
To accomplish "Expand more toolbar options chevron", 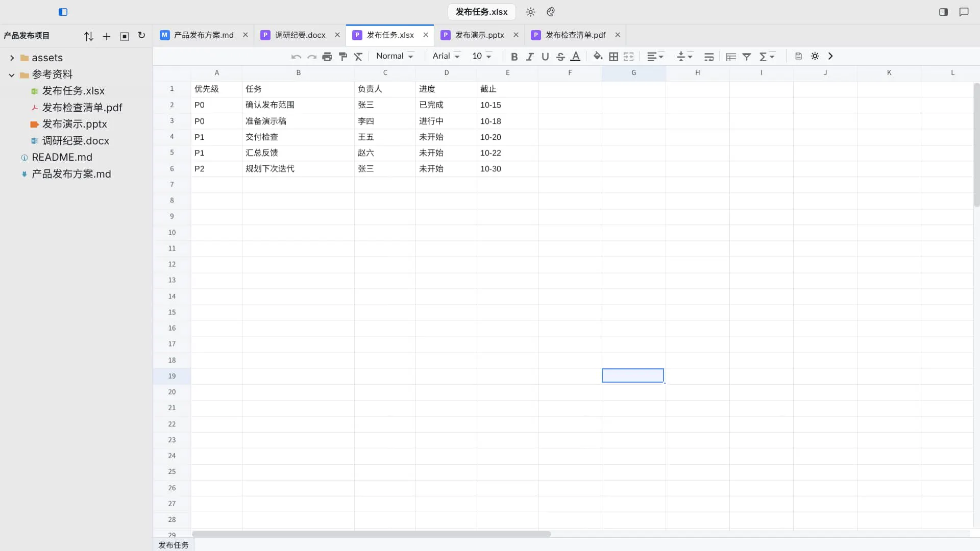I will tap(830, 56).
